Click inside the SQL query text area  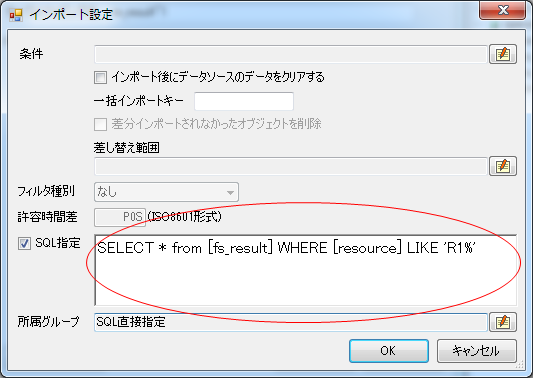tap(306, 270)
